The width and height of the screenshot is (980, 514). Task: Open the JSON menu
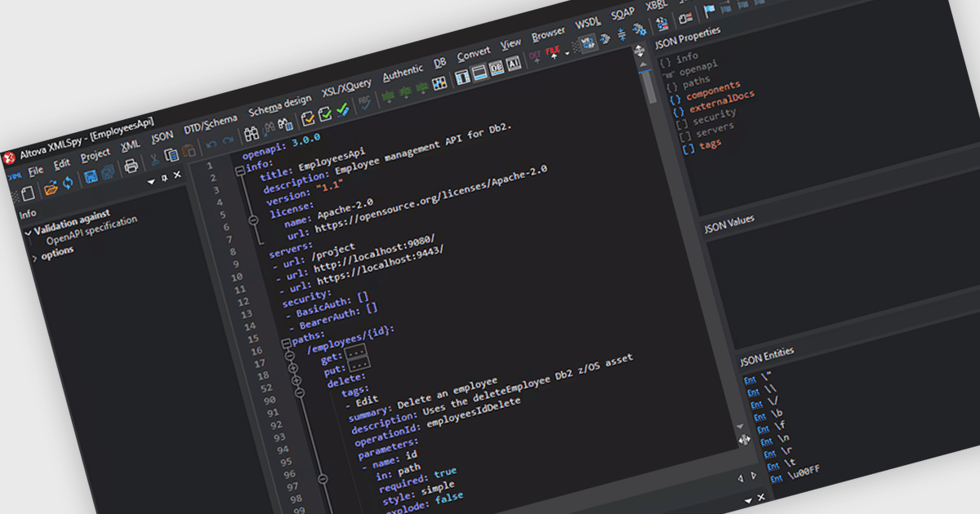162,136
